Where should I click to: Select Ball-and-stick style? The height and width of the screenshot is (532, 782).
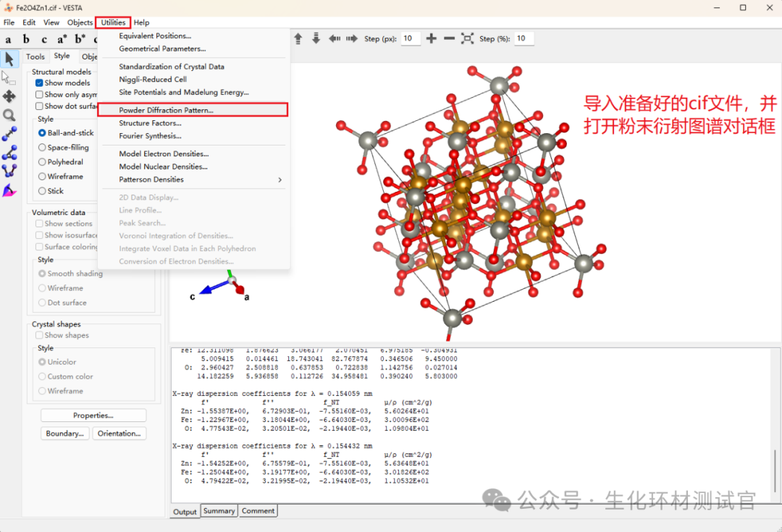42,132
